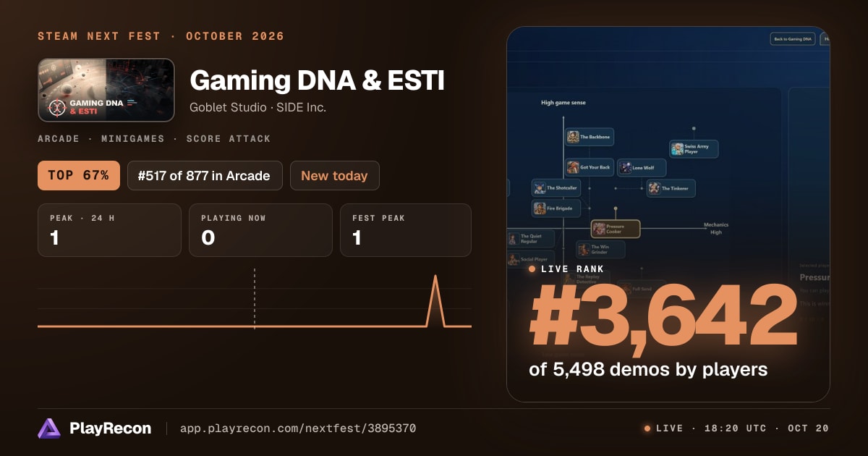Click the orange LIVE RANK indicator dot
Image resolution: width=868 pixels, height=456 pixels.
[532, 269]
